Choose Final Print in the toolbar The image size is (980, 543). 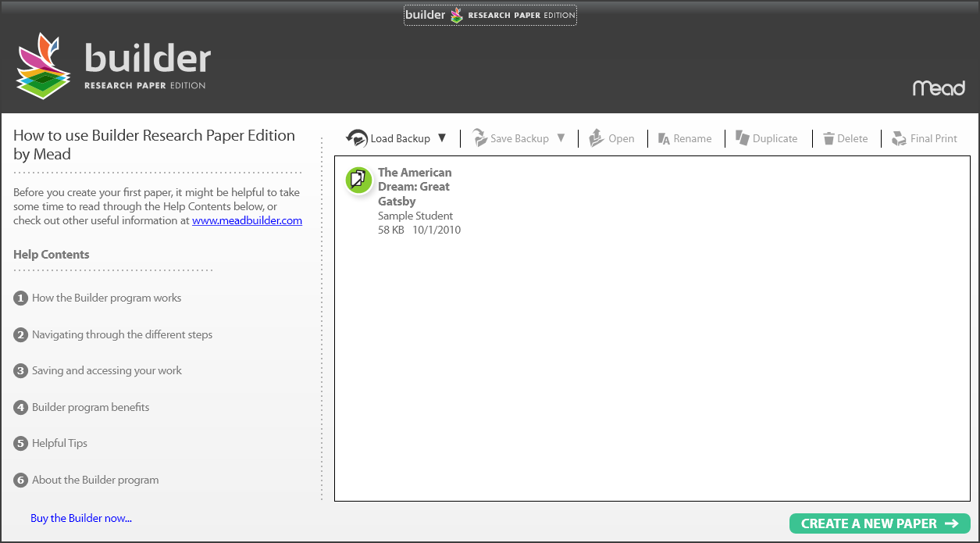934,139
